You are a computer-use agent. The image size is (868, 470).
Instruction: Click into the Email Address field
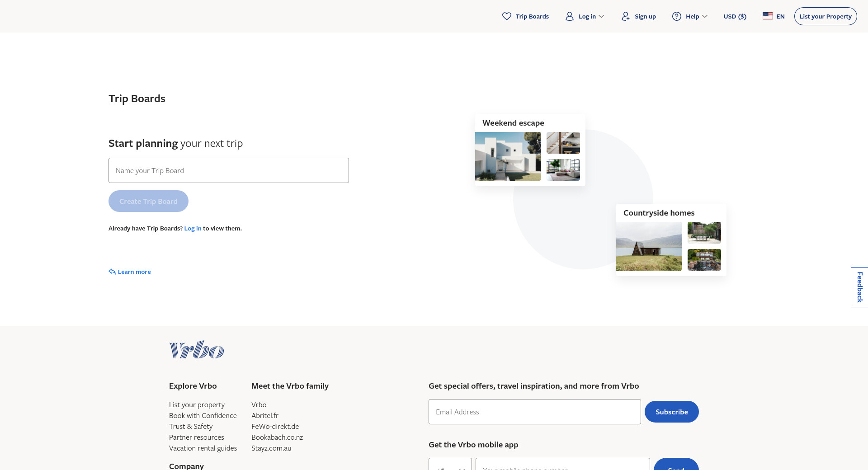pos(534,412)
